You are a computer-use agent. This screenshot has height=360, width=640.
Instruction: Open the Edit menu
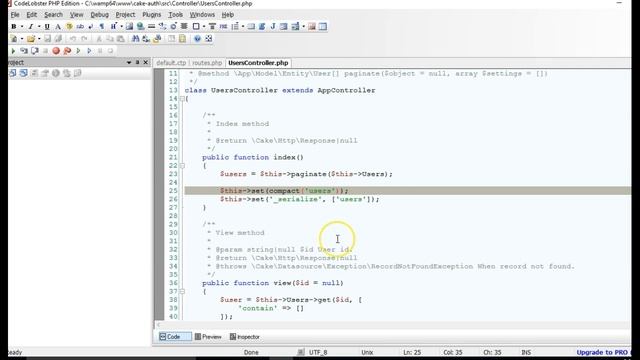[31, 15]
